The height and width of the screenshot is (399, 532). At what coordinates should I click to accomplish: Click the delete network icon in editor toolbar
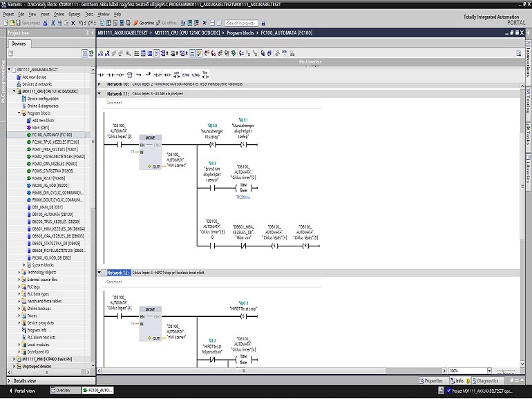107,53
